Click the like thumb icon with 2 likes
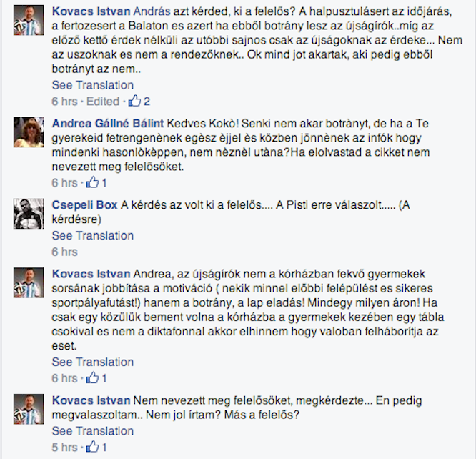The image size is (476, 459). tap(134, 101)
